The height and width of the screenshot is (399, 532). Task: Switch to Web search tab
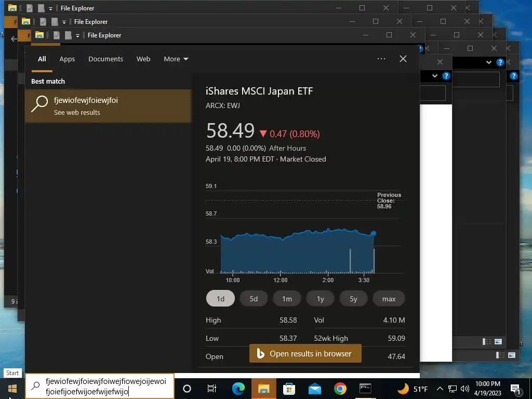143,59
